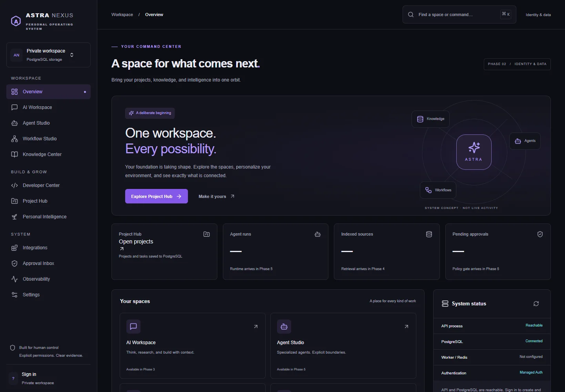565x392 pixels.
Task: Focus the Find a space or command field
Action: [459, 15]
